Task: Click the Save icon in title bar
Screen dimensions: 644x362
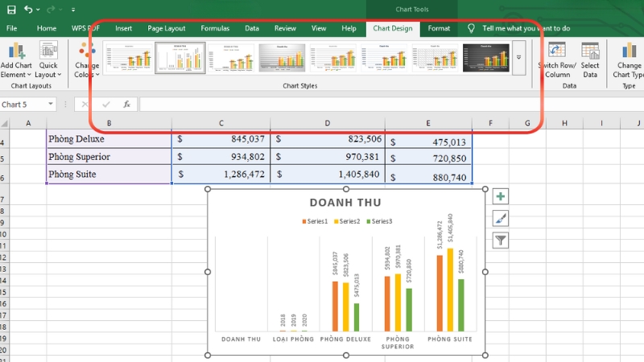Action: coord(10,10)
